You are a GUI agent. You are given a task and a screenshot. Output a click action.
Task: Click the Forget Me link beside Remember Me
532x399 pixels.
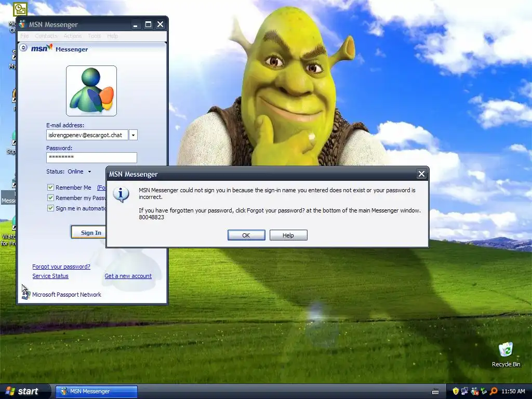[x=101, y=188]
